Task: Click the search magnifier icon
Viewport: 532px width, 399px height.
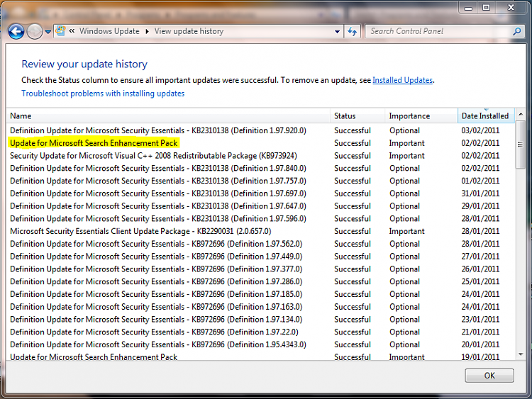Action: click(516, 31)
